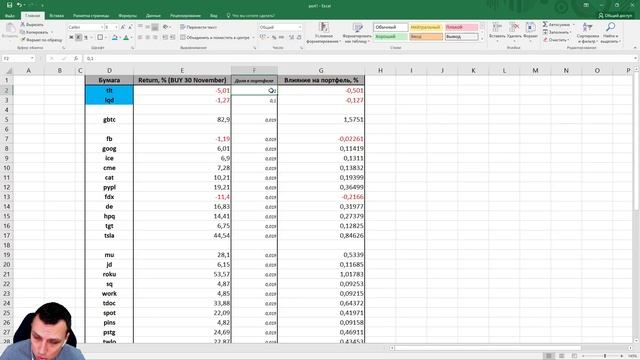640x360 pixels.
Task: Save the workbook using the floppy-disk icon
Action: click(x=9, y=5)
